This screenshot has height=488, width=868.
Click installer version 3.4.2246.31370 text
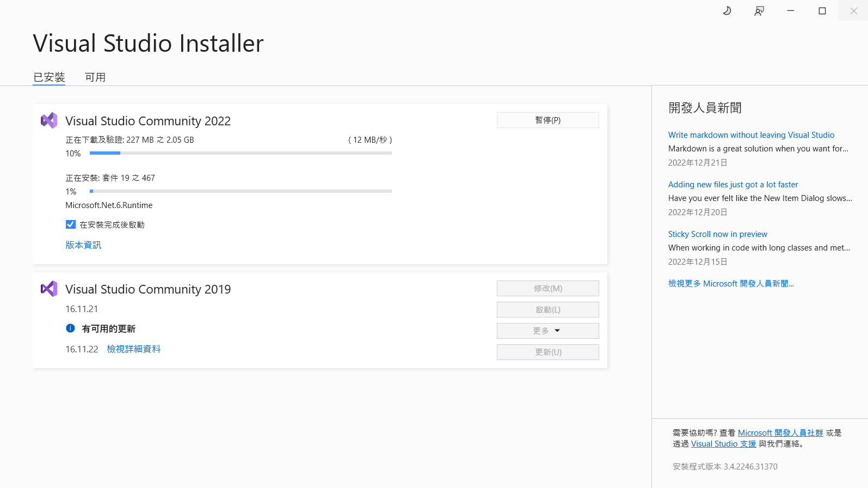coord(725,467)
